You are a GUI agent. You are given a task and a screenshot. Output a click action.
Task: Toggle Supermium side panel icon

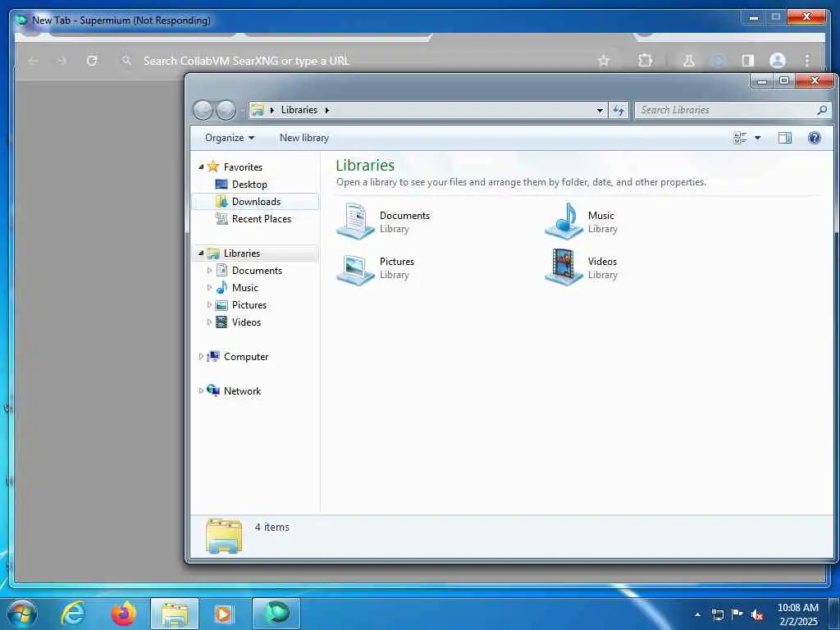[748, 61]
